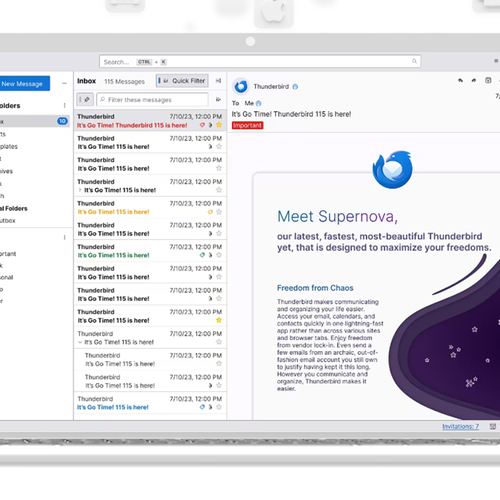Archive the open message via header icon

point(488,80)
